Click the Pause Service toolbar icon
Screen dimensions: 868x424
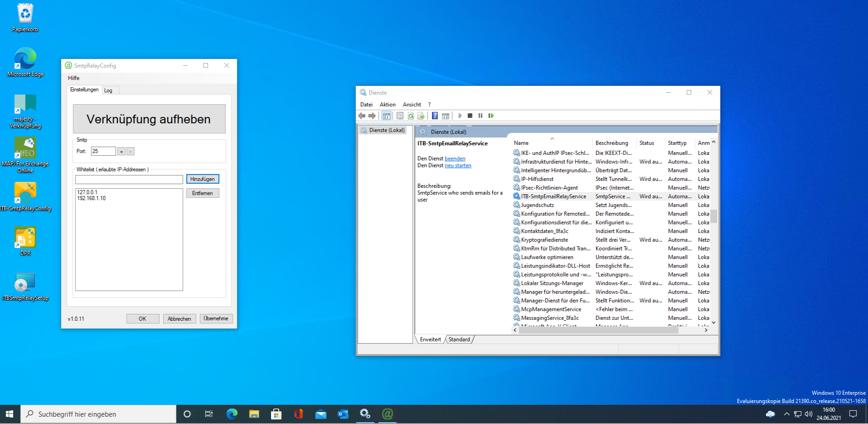(x=480, y=116)
